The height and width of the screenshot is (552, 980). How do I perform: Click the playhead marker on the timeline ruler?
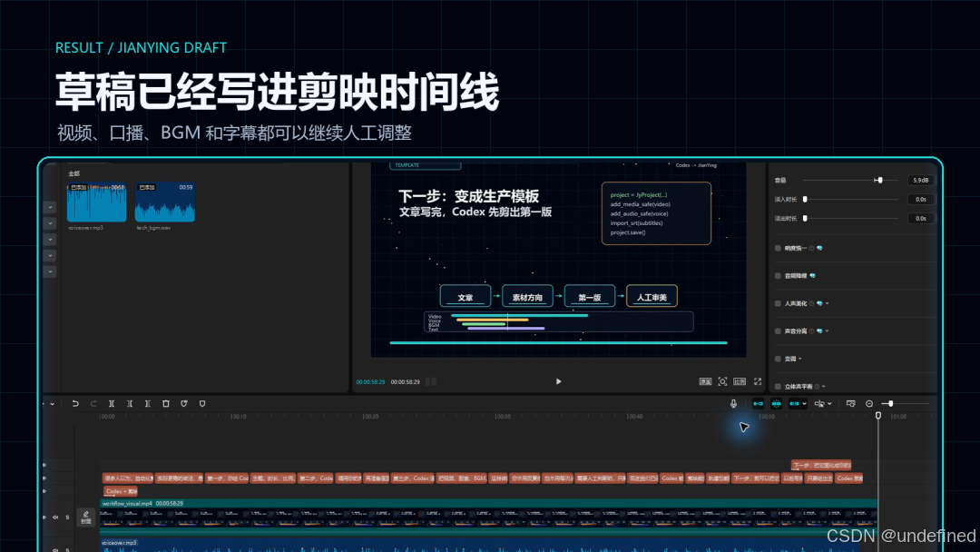coord(878,416)
